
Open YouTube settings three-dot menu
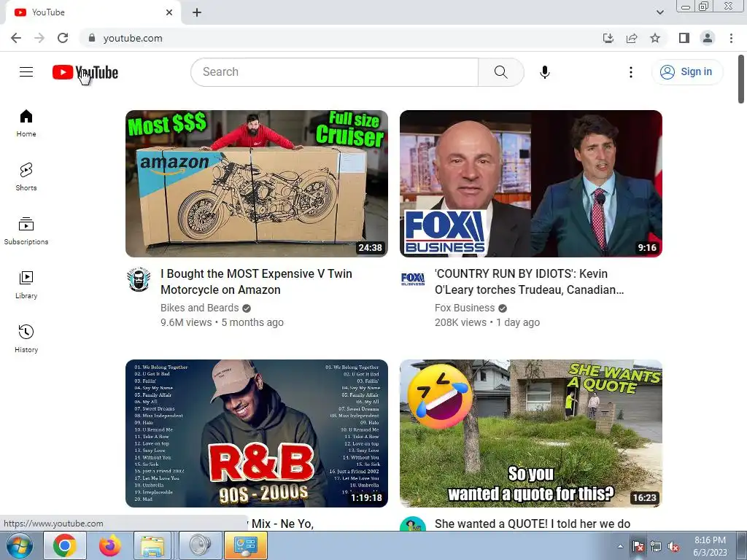tap(631, 72)
